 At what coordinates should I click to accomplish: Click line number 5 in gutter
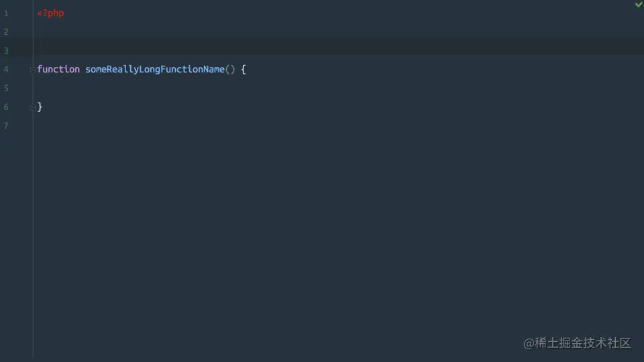coord(6,88)
